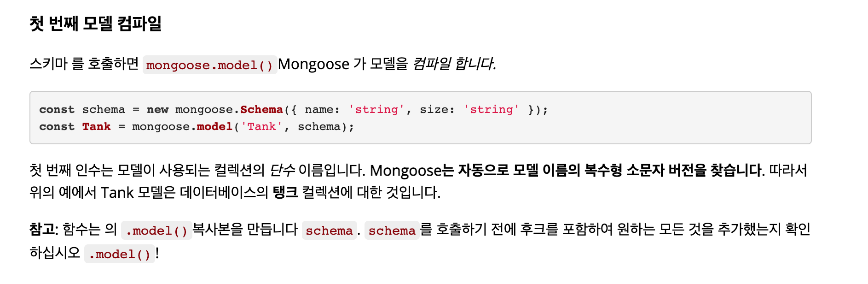Click the bold word 탱크
Viewport: 868px width, 284px height.
pyautogui.click(x=285, y=192)
